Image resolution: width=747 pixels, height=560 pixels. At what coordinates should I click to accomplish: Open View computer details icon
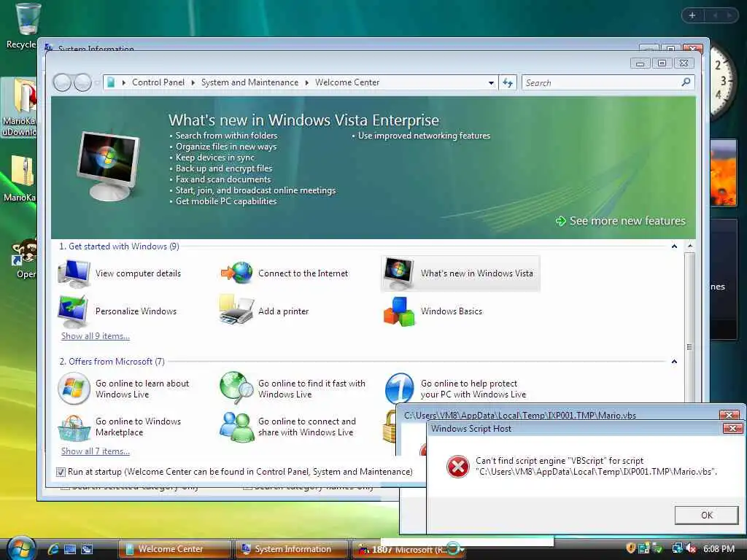pos(74,274)
